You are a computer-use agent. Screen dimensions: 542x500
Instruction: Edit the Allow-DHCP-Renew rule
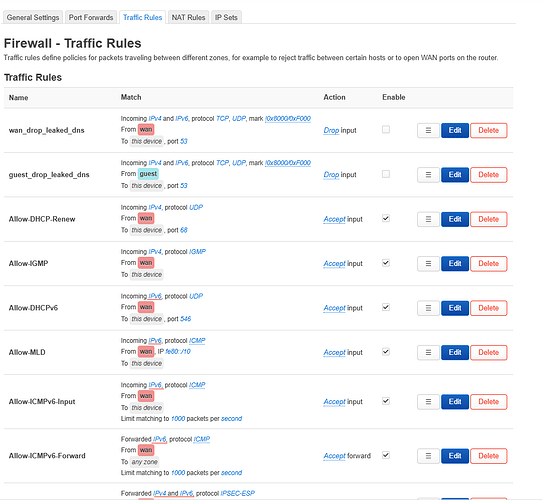click(x=455, y=219)
